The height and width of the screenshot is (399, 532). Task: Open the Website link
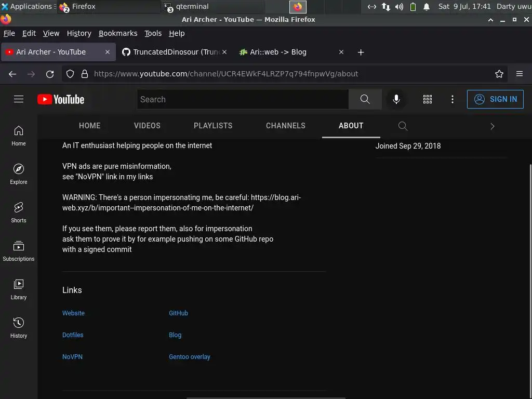(x=73, y=313)
